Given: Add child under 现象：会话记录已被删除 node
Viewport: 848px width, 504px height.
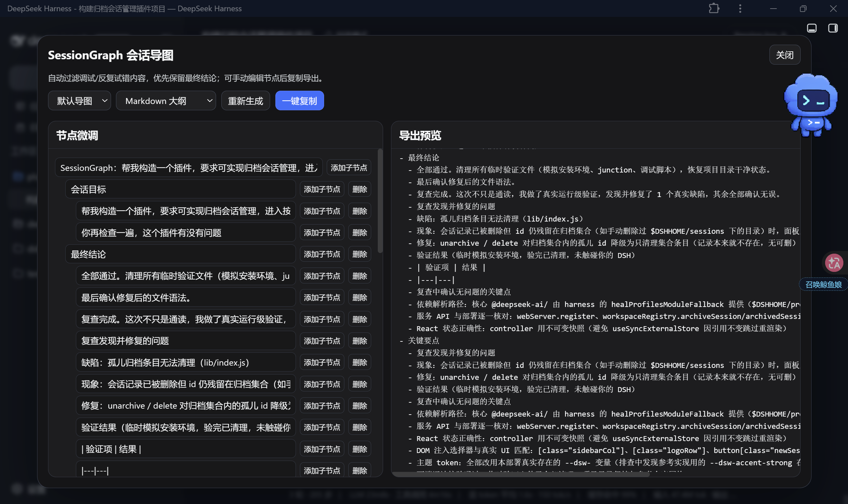Looking at the screenshot, I should tap(322, 384).
